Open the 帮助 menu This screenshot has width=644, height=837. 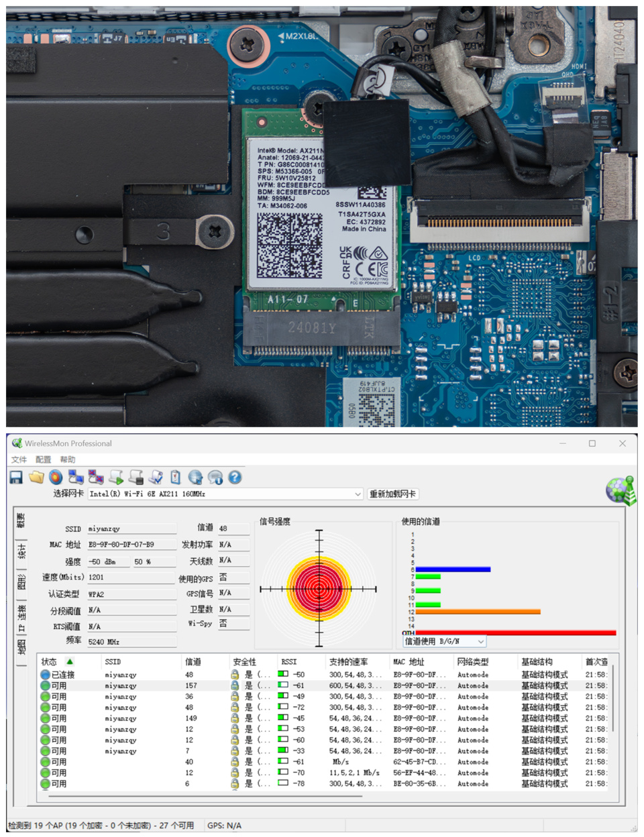68,459
